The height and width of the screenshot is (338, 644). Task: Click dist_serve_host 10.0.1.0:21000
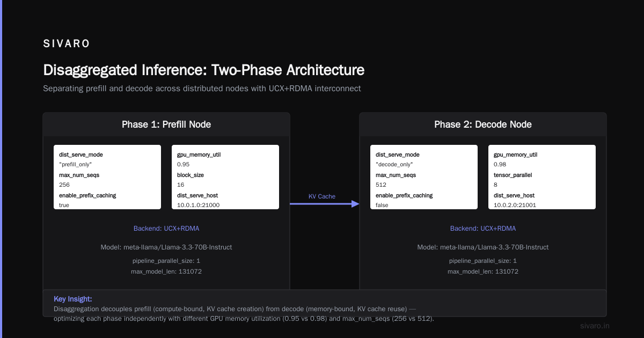pos(198,205)
